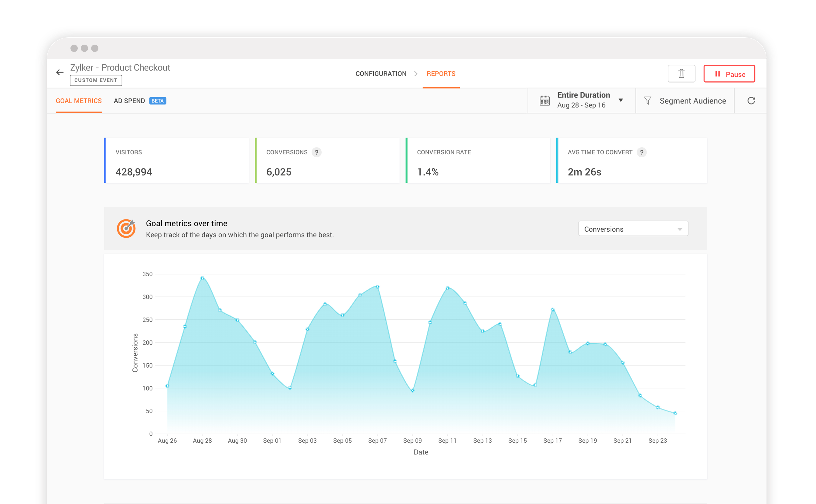Click the Entire Duration dropdown arrow

[621, 100]
